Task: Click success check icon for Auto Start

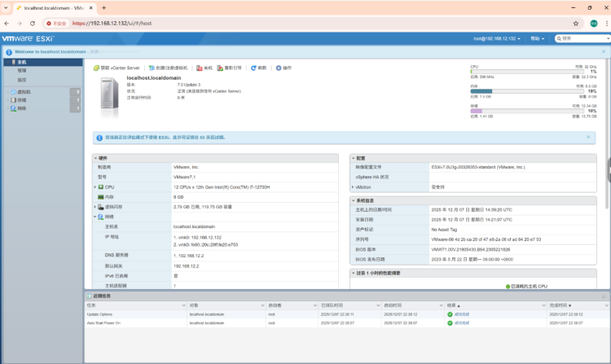Action: (x=450, y=323)
